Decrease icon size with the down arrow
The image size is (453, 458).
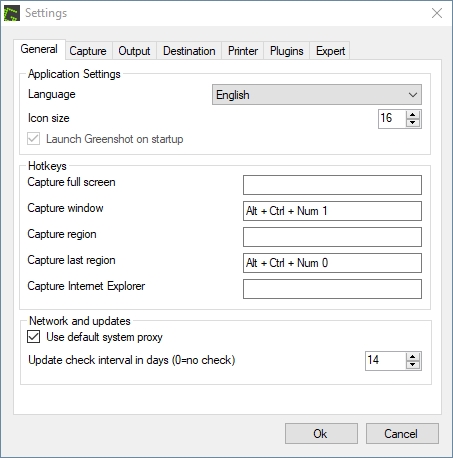[413, 123]
